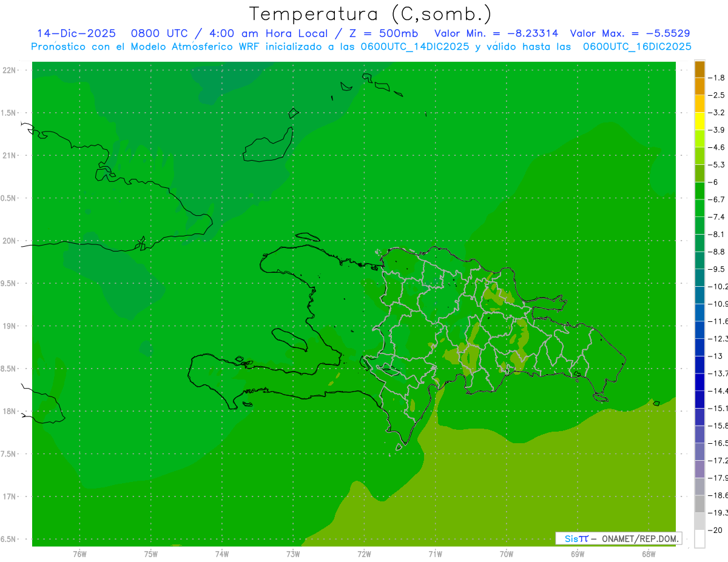Image resolution: width=728 pixels, height=562 pixels.
Task: Click the '0600UTC_14DIC2025' initialization text
Action: pyautogui.click(x=415, y=47)
